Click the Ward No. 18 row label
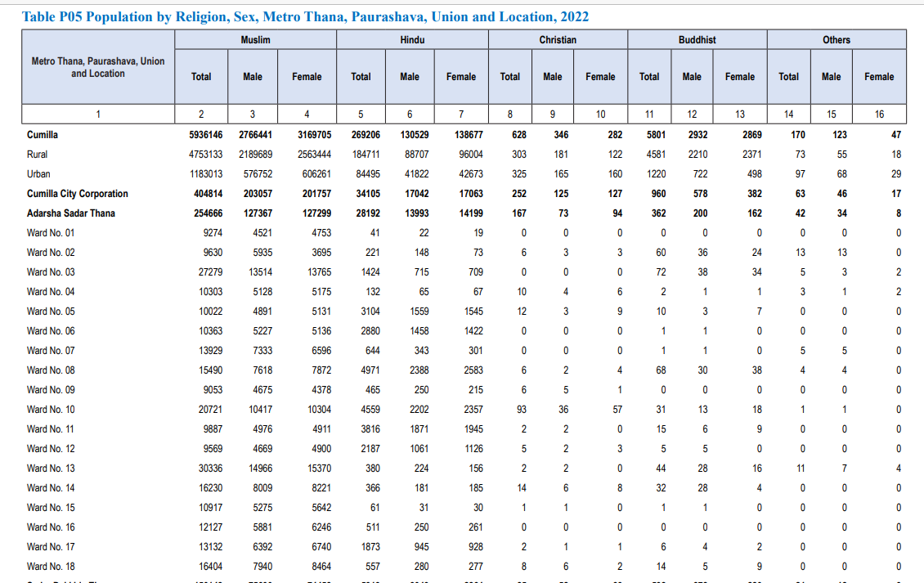924x583 pixels. coord(51,567)
